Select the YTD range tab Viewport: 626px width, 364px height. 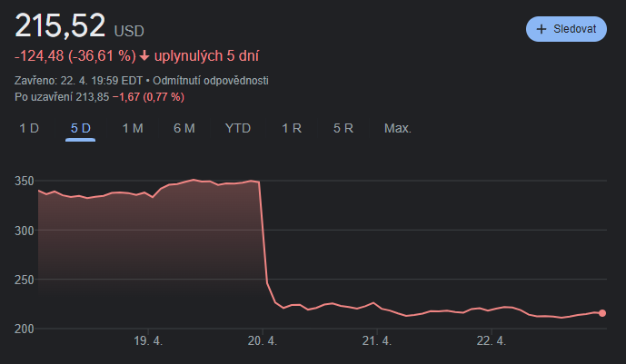click(x=238, y=128)
